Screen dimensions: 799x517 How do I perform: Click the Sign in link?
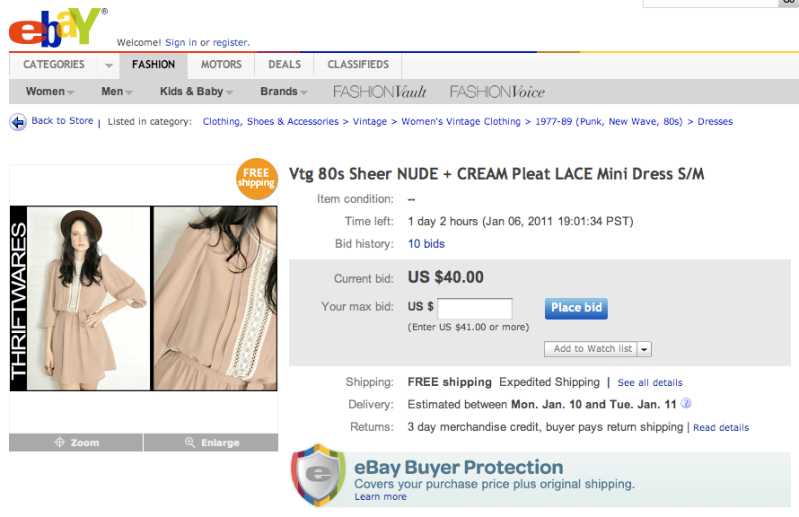pyautogui.click(x=181, y=43)
